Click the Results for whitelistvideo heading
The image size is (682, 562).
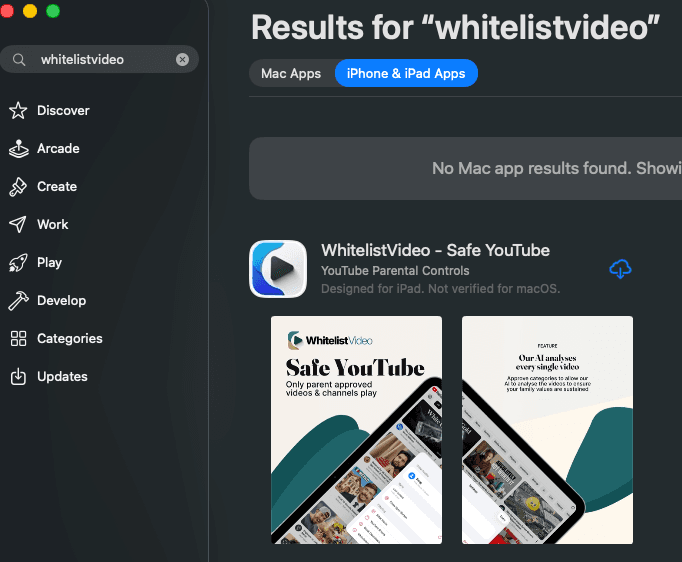point(455,27)
